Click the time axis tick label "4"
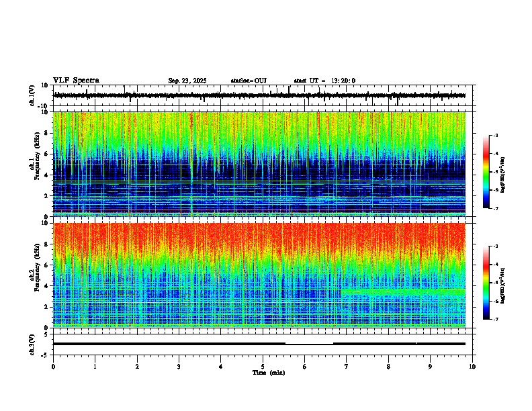Viewport: 532px width, 411px height. tap(221, 367)
